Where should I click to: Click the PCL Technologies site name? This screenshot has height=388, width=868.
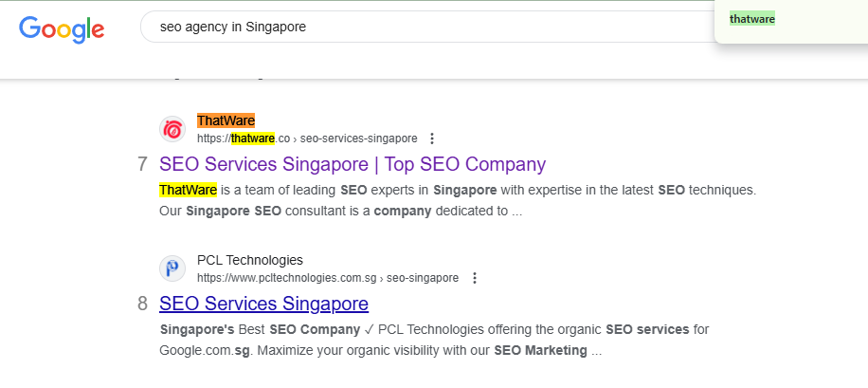[250, 260]
